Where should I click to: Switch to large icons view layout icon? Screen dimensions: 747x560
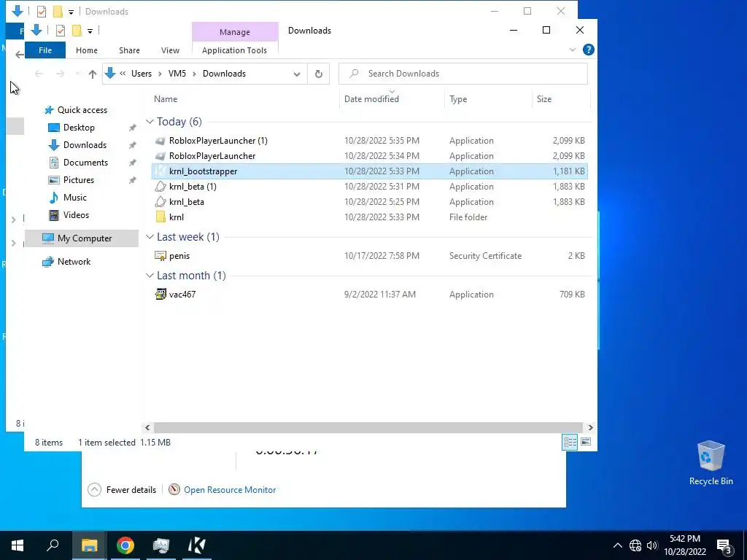coord(586,442)
